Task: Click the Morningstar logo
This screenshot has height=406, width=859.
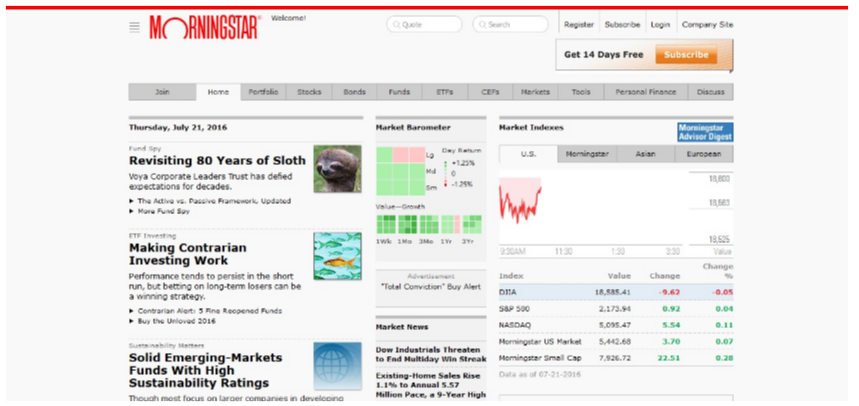Action: tap(203, 27)
